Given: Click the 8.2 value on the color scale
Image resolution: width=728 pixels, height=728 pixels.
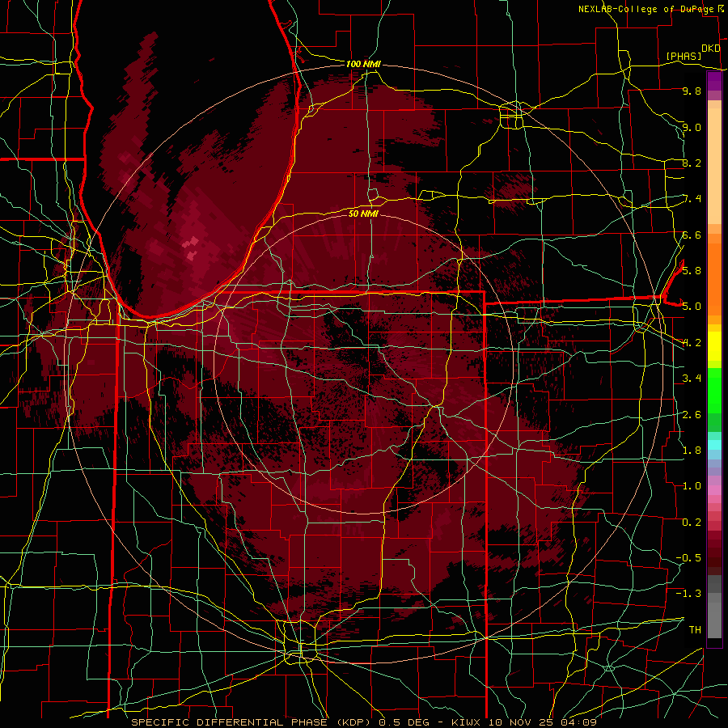Looking at the screenshot, I should click(692, 163).
